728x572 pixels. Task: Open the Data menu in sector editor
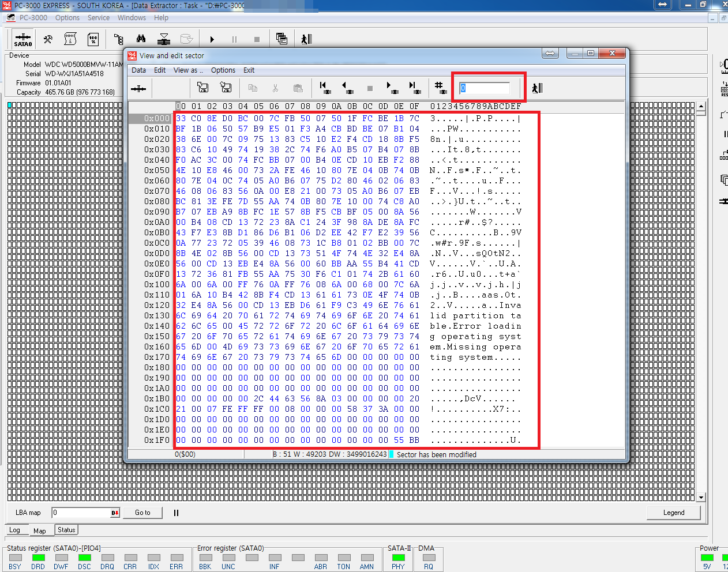[138, 70]
